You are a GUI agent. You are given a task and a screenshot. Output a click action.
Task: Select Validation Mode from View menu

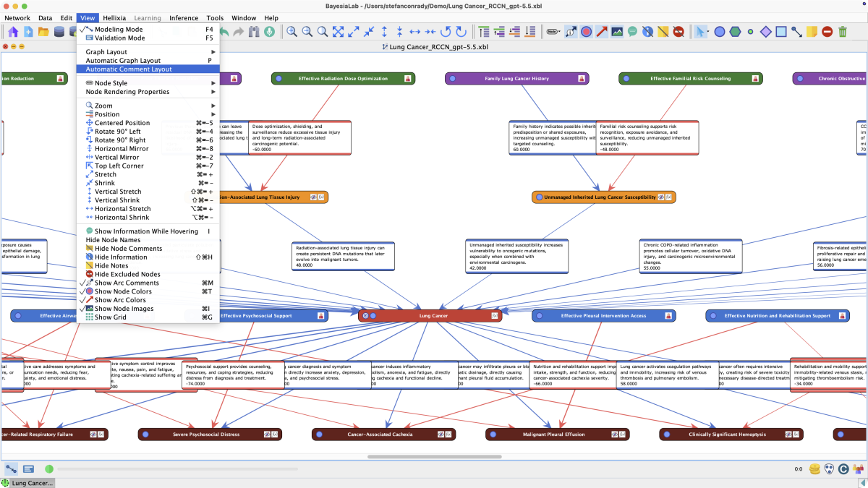(147, 38)
